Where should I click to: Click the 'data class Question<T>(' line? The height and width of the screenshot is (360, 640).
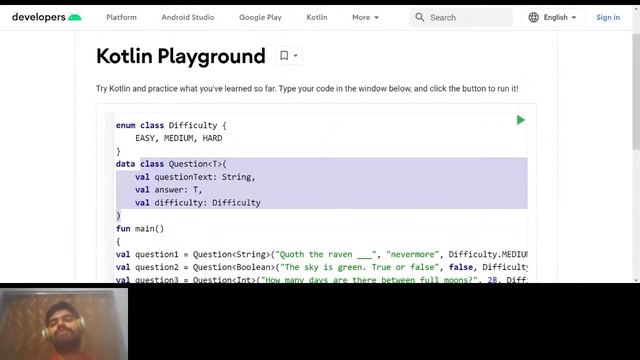[x=171, y=164]
